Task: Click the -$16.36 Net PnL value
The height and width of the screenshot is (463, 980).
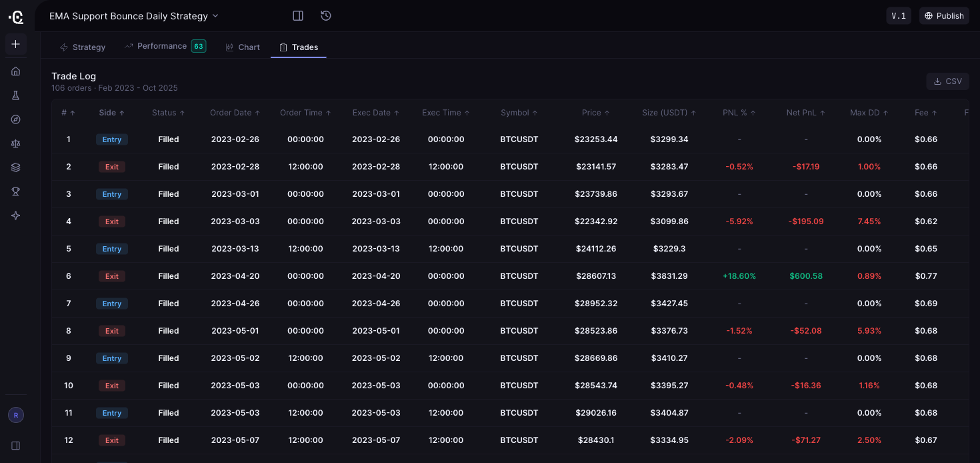Action: click(x=806, y=386)
